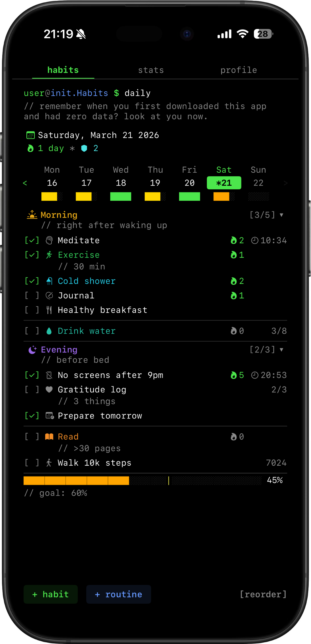311x644 pixels.
Task: Click the flame streak icon showing 1 day
Action: [31, 148]
